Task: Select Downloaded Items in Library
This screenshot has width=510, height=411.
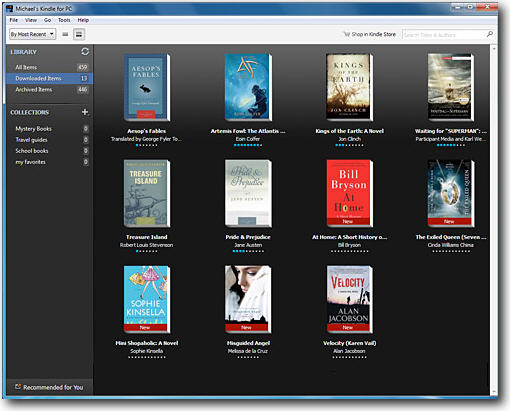Action: click(49, 78)
